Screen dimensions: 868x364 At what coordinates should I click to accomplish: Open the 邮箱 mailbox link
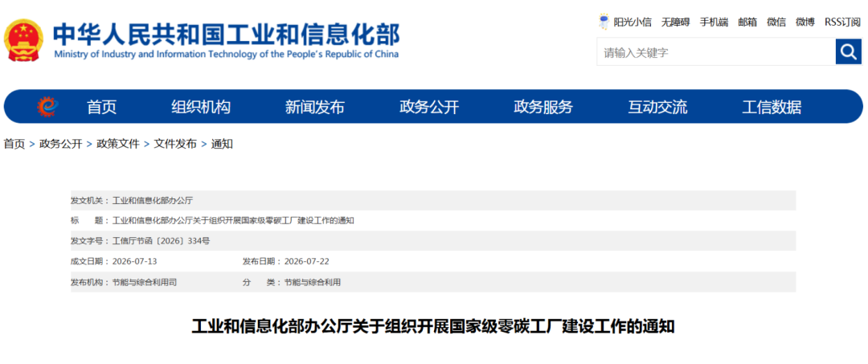747,22
